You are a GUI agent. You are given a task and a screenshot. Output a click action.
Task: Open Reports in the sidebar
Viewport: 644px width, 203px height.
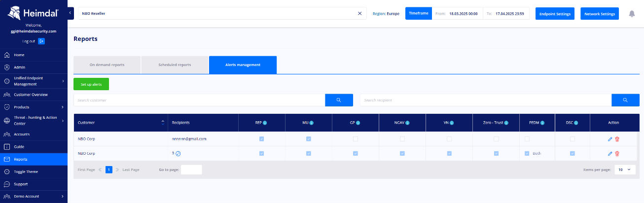tap(34, 159)
